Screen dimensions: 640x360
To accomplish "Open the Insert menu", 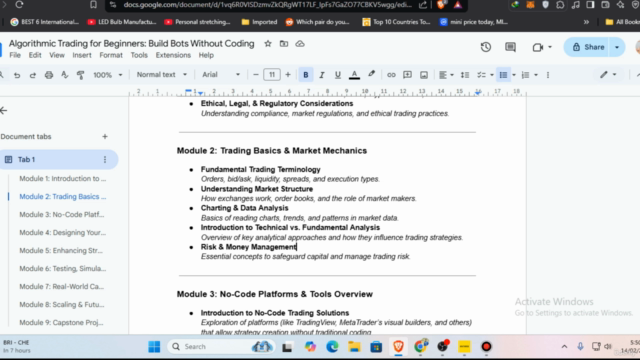I will [x=82, y=55].
